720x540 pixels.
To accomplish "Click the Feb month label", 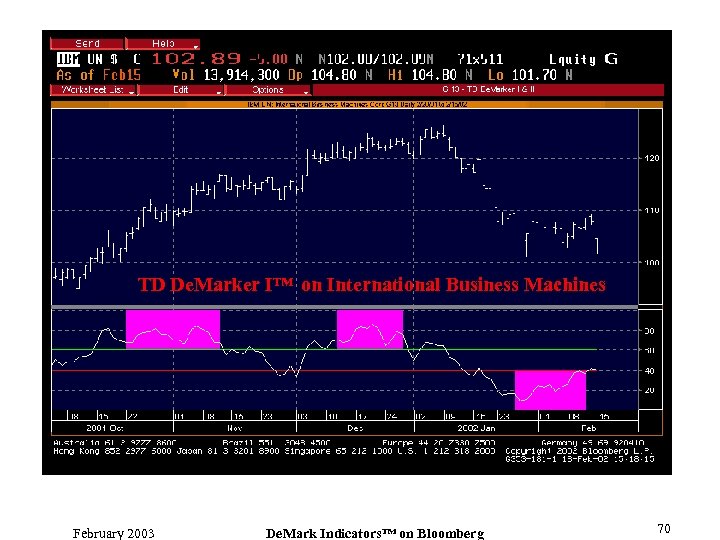I will 588,428.
